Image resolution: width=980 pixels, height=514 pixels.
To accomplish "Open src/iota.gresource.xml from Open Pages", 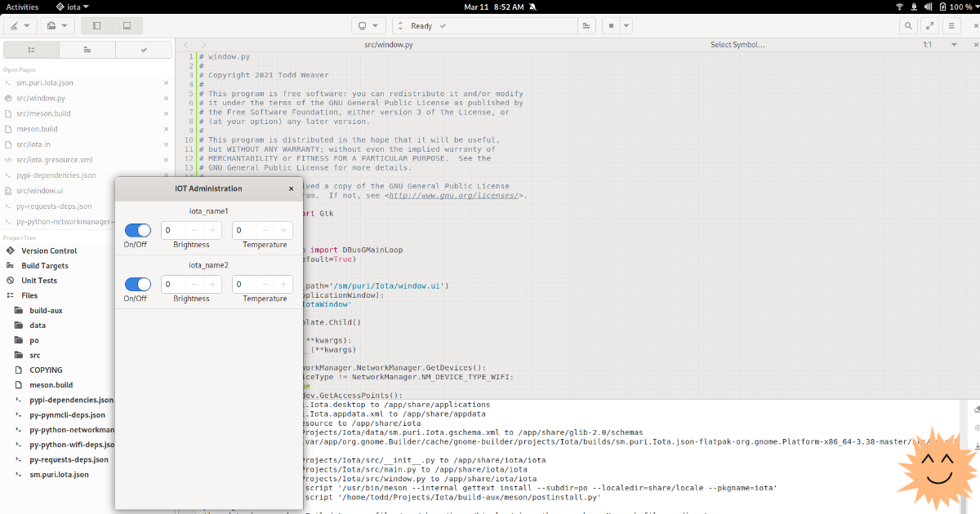I will point(54,160).
